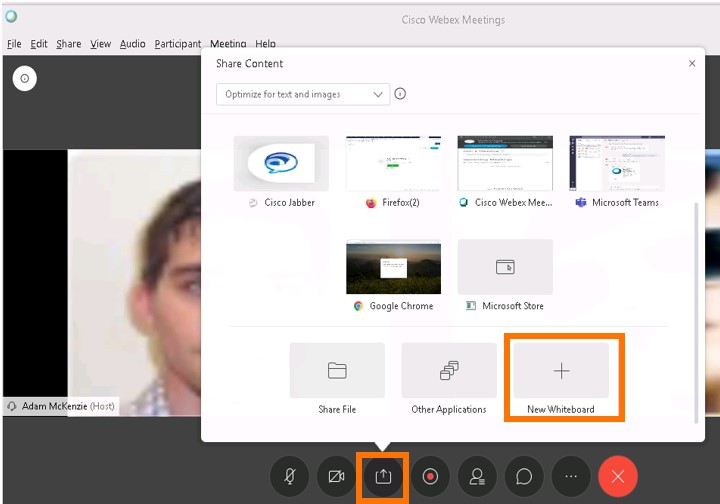Open the Chat bubble icon

[524, 476]
